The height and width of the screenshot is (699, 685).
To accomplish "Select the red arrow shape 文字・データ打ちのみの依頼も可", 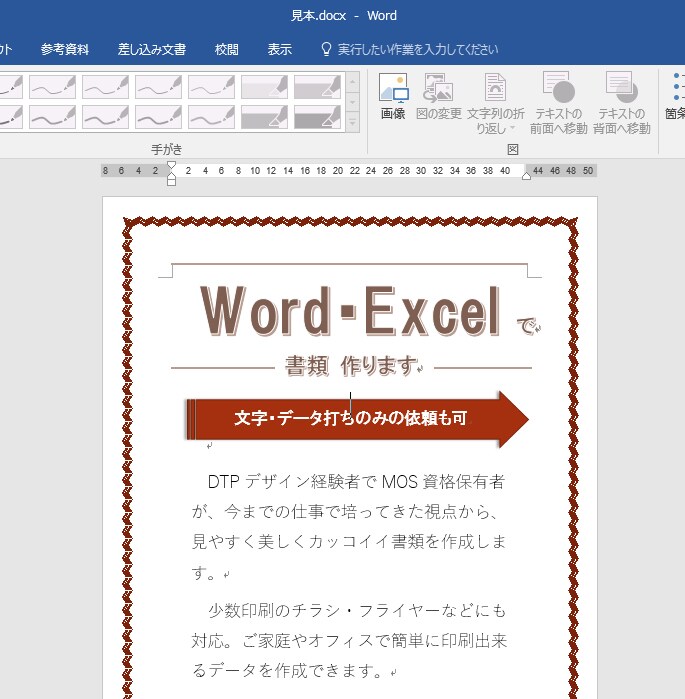I will click(357, 419).
